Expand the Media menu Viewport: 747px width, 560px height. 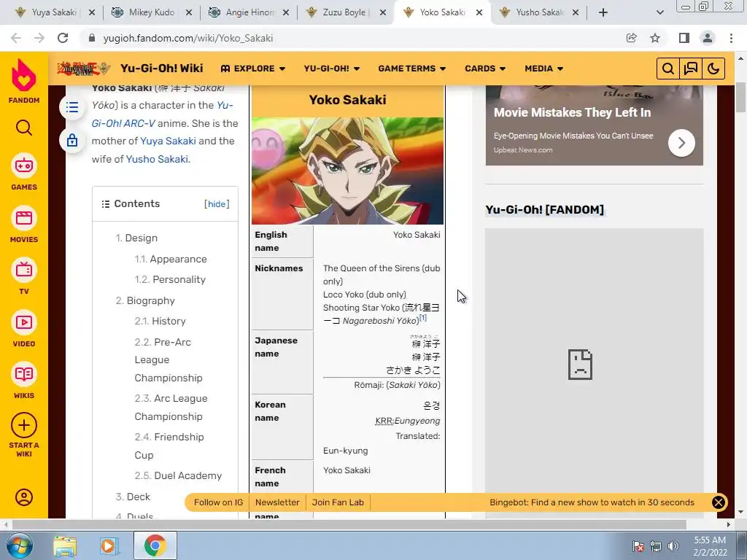543,69
